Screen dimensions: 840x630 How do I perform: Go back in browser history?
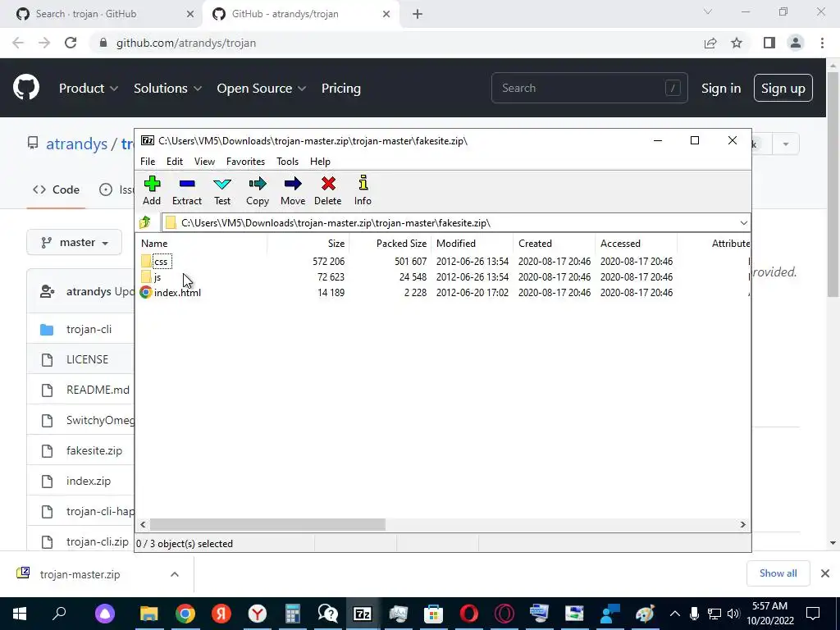tap(18, 43)
